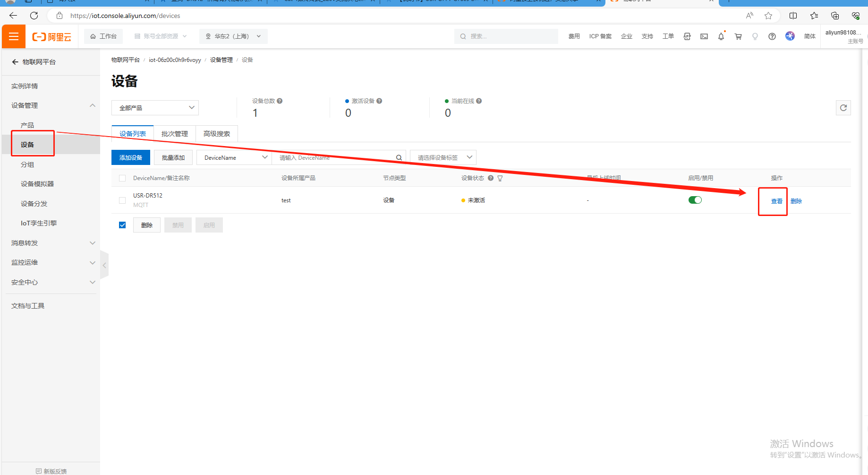Open browser collections panel

(x=834, y=16)
